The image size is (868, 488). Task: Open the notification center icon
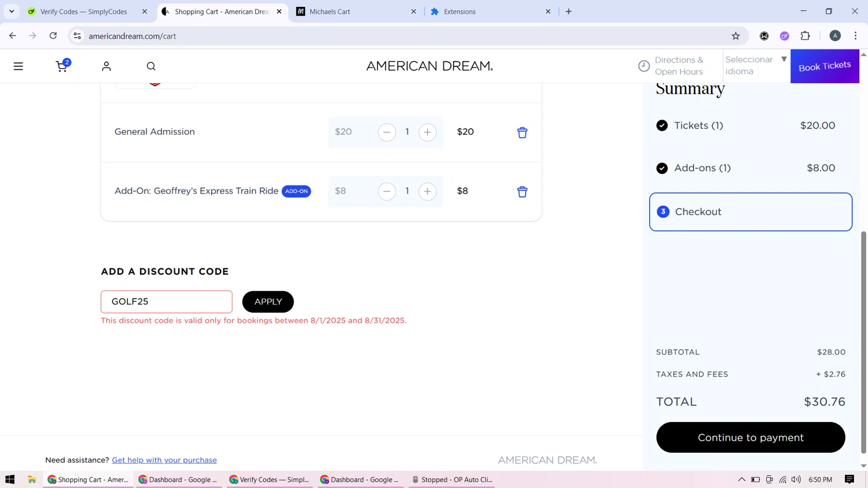pyautogui.click(x=849, y=479)
